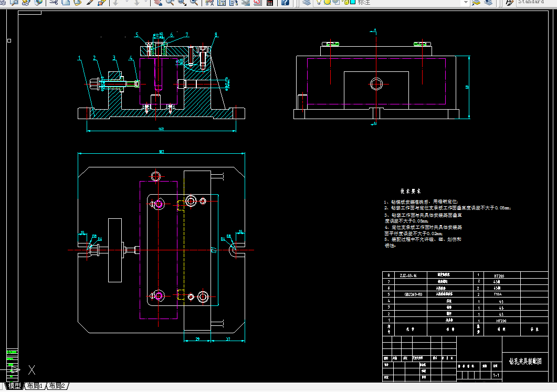
Task: Click the 37 dimension below plan view
Action: click(228, 339)
